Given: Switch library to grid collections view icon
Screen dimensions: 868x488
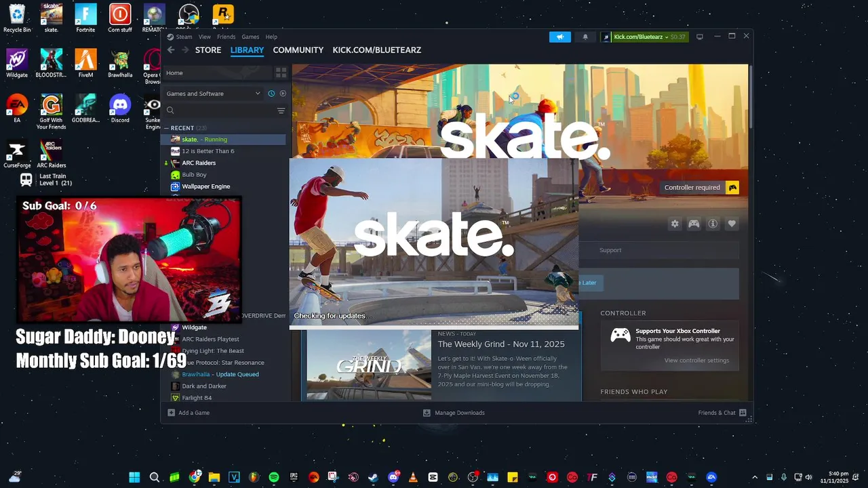Looking at the screenshot, I should pyautogui.click(x=281, y=73).
